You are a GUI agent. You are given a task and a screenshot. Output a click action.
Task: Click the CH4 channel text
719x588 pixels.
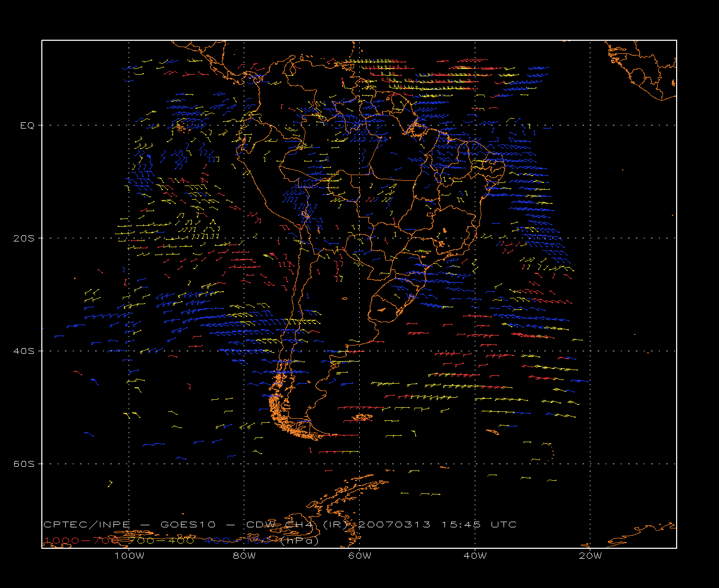tap(300, 524)
